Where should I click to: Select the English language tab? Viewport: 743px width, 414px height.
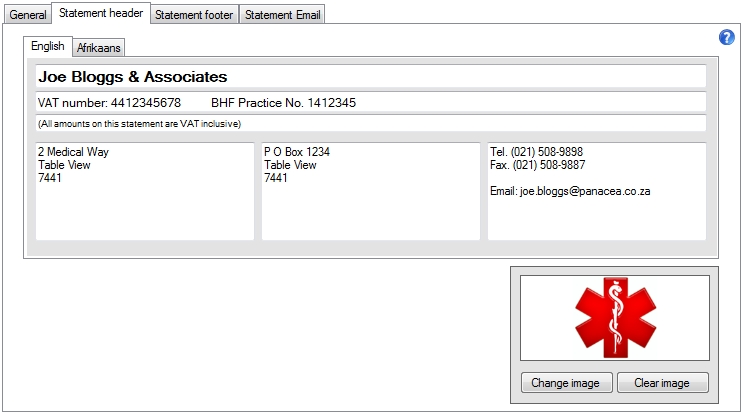pos(47,46)
